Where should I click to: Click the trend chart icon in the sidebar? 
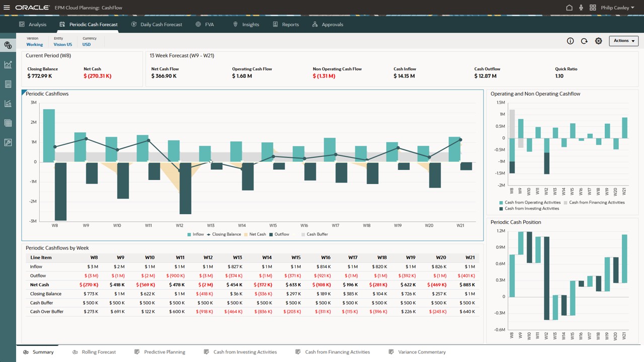pos(8,64)
